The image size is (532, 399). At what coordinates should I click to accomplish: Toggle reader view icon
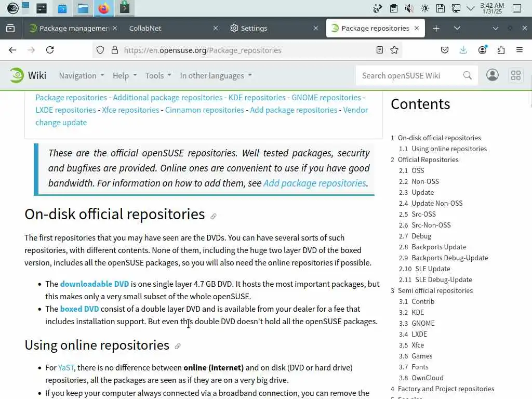[380, 50]
